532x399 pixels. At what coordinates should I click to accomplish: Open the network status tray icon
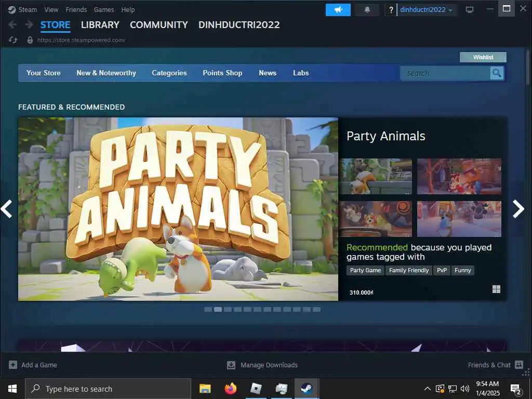point(453,389)
